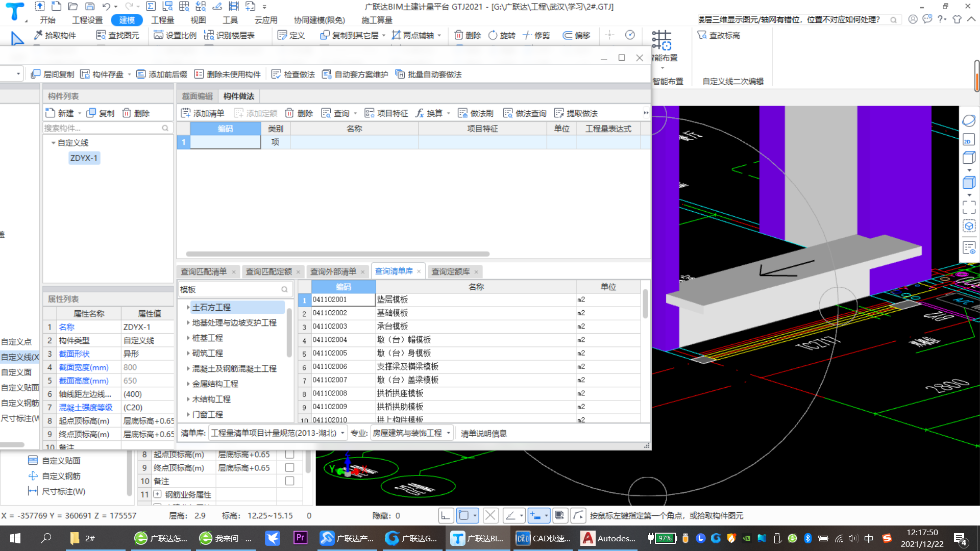The width and height of the screenshot is (980, 551).
Task: Click 批量自动套做法 batch auto apply
Action: click(429, 74)
